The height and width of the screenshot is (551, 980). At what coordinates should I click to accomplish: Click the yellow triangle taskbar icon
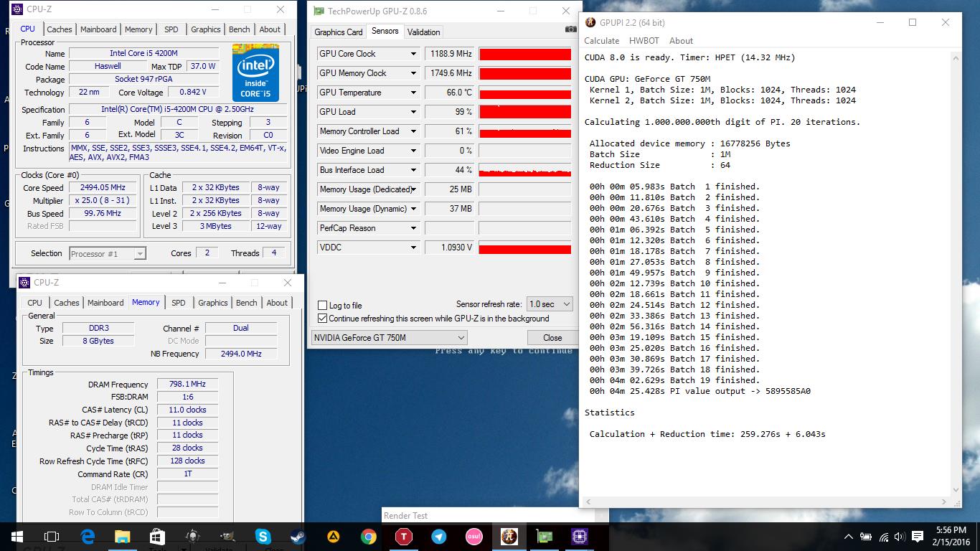click(x=334, y=537)
